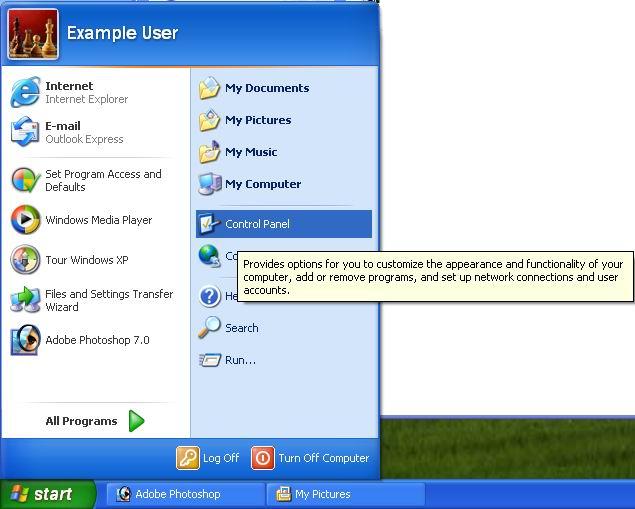The height and width of the screenshot is (509, 635).
Task: Click the Windows flag logo on start
Action: [x=19, y=494]
